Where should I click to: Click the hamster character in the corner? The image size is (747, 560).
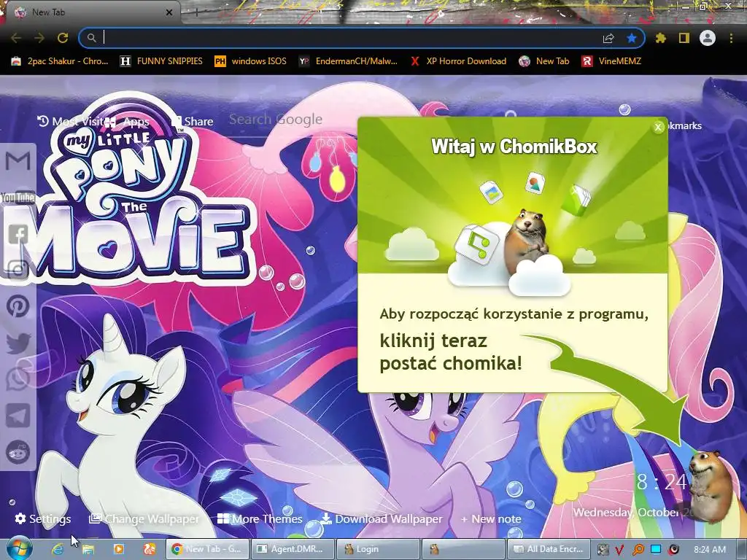(x=709, y=486)
